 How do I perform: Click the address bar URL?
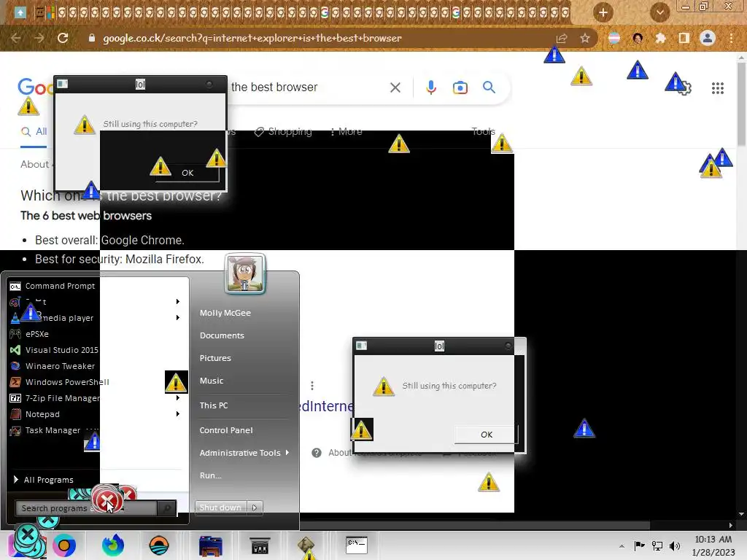(252, 38)
